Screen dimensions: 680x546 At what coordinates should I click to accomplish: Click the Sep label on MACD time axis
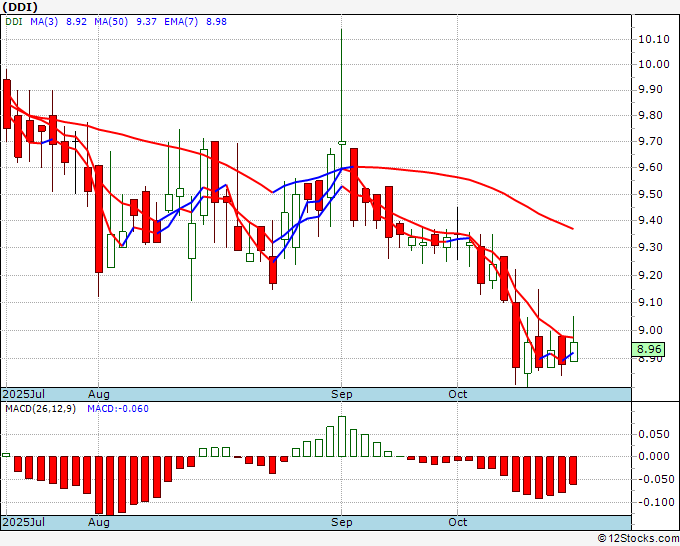tap(342, 522)
